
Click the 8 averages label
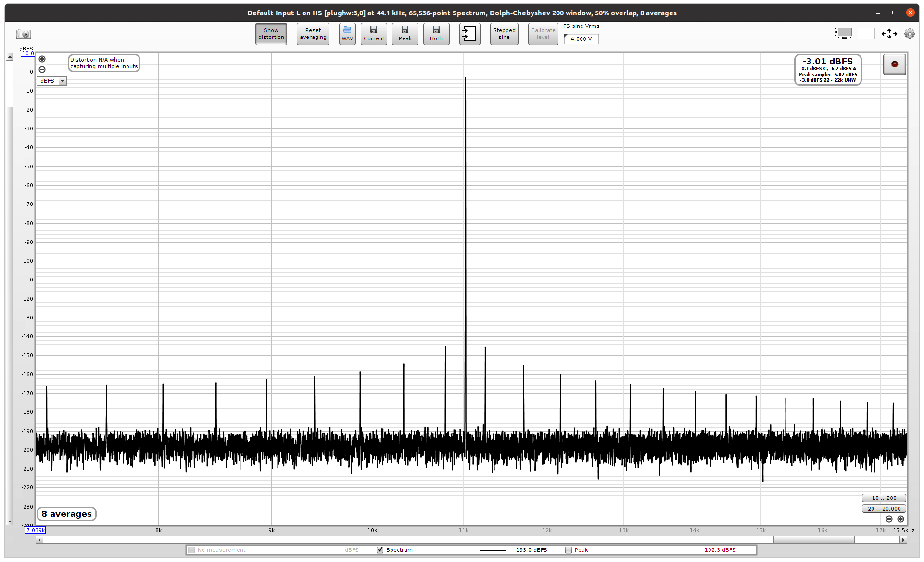[67, 514]
